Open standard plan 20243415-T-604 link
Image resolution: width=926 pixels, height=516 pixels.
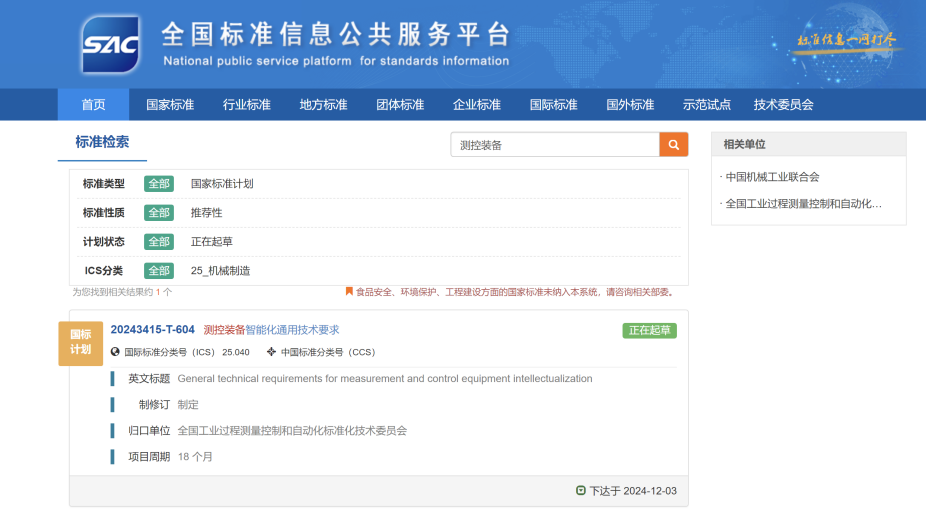point(152,330)
